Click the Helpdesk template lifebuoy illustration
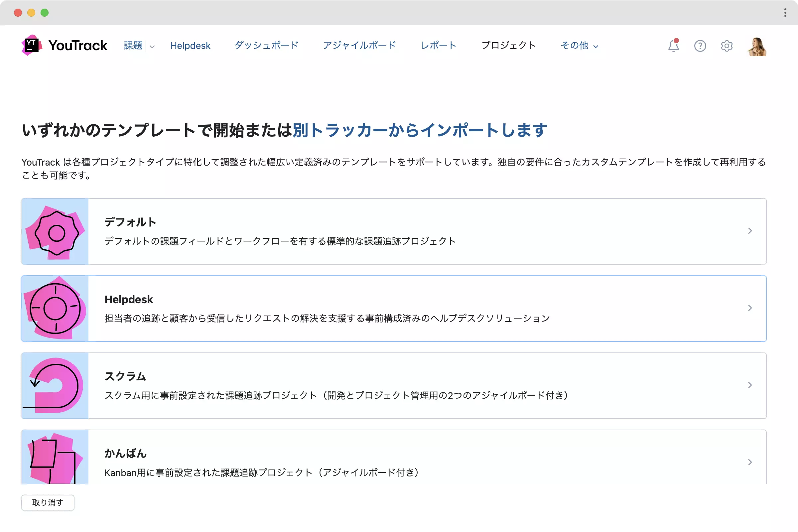 pos(55,309)
